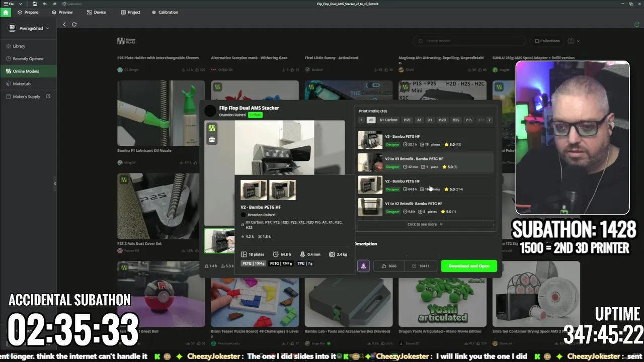Image resolution: width=644 pixels, height=362 pixels.
Task: Open Collections
Action: click(547, 41)
